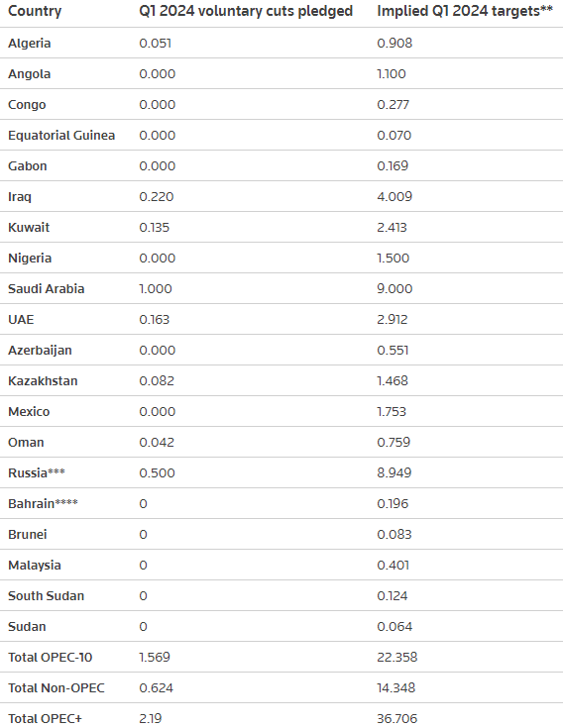
Task: Select the Total Non-OPEC 14.348 value
Action: [x=395, y=688]
